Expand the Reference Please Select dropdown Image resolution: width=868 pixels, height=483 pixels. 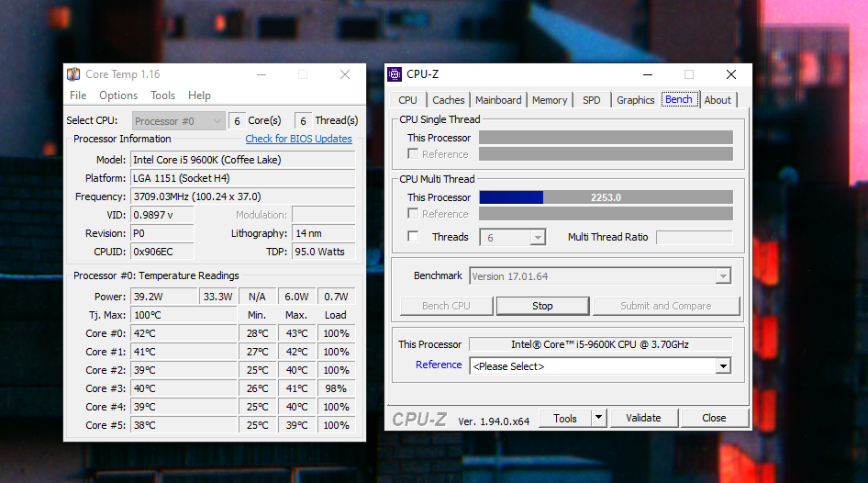pos(600,366)
